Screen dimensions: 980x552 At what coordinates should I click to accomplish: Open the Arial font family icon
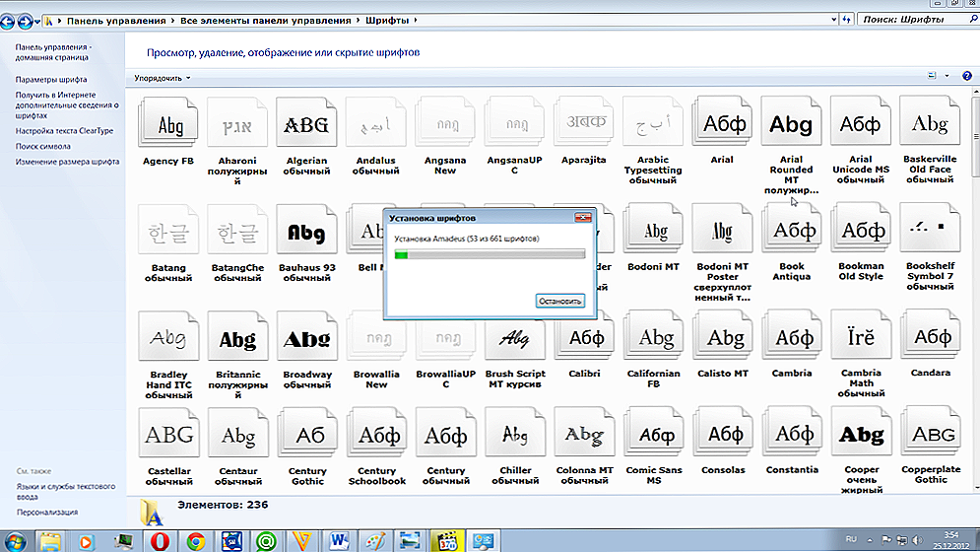[722, 121]
